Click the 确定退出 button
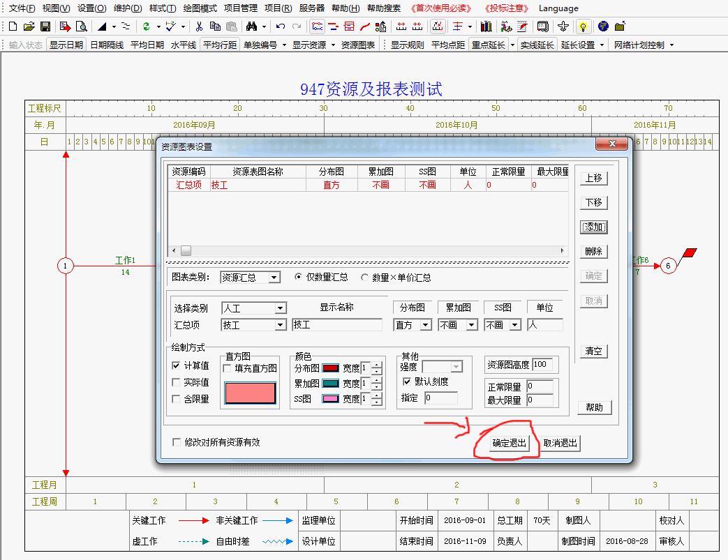The image size is (728, 560). click(510, 443)
